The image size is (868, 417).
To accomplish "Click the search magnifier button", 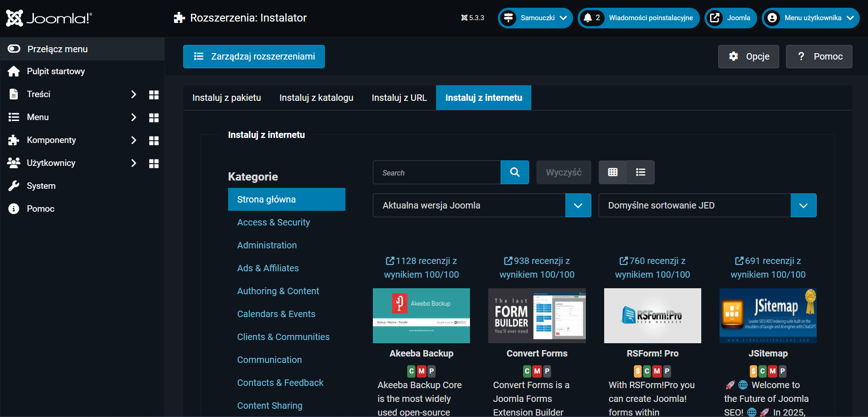I will 515,172.
